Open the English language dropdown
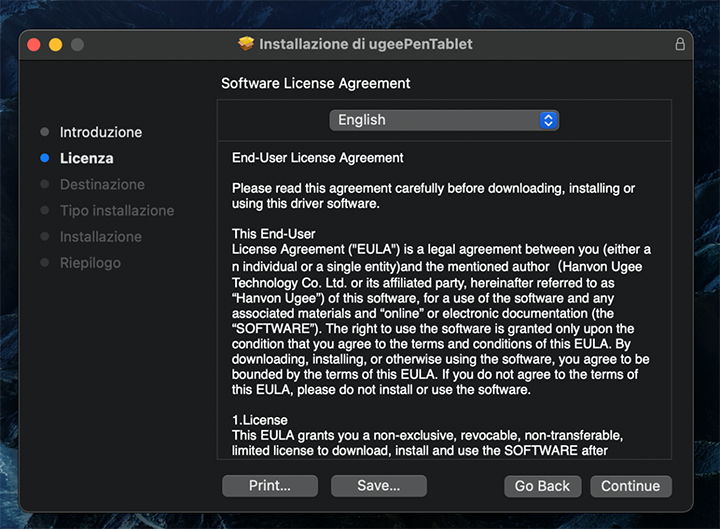 tap(444, 120)
